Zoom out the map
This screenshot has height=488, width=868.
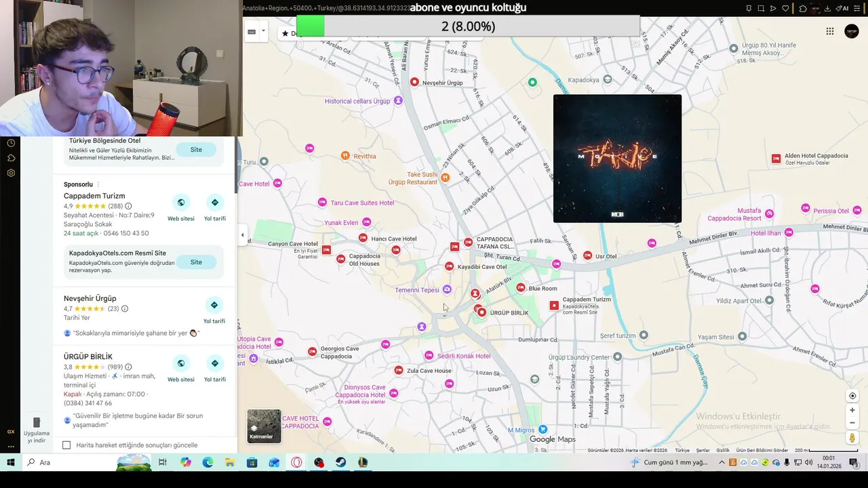852,422
